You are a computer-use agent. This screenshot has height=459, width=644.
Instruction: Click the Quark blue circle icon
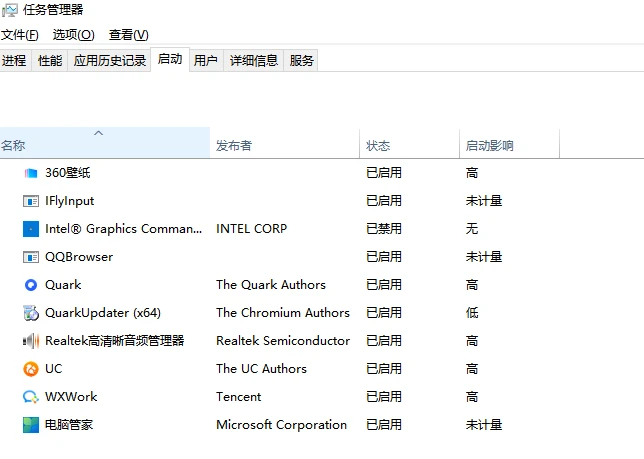pyautogui.click(x=31, y=285)
